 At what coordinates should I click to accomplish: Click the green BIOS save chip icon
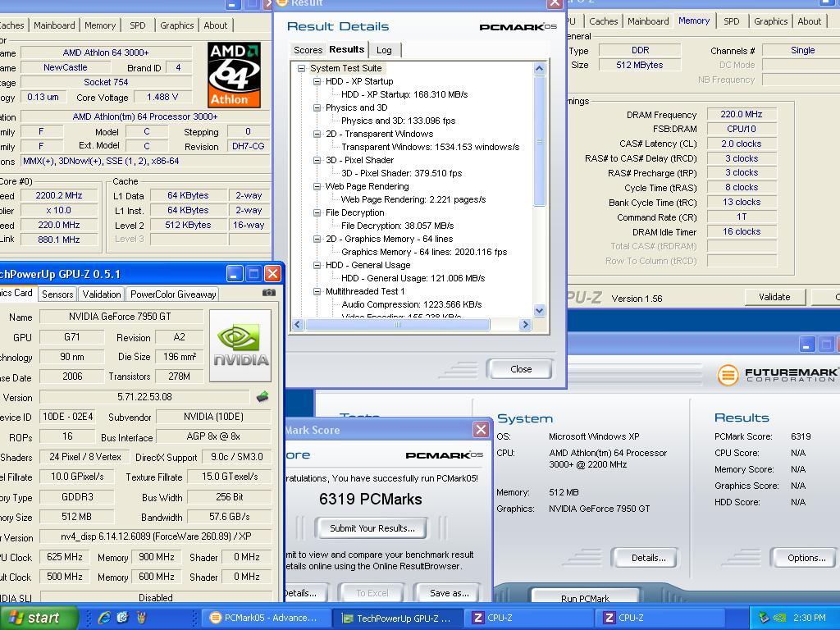[262, 397]
